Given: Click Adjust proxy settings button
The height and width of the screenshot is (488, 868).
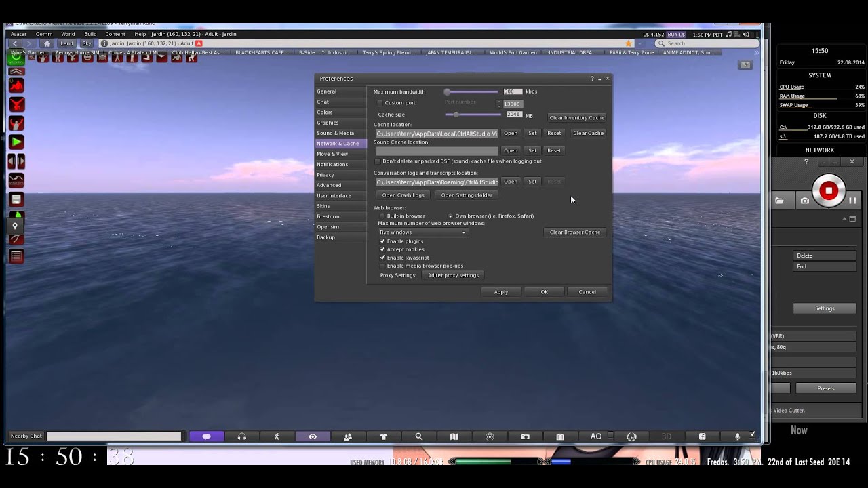Looking at the screenshot, I should click(453, 275).
